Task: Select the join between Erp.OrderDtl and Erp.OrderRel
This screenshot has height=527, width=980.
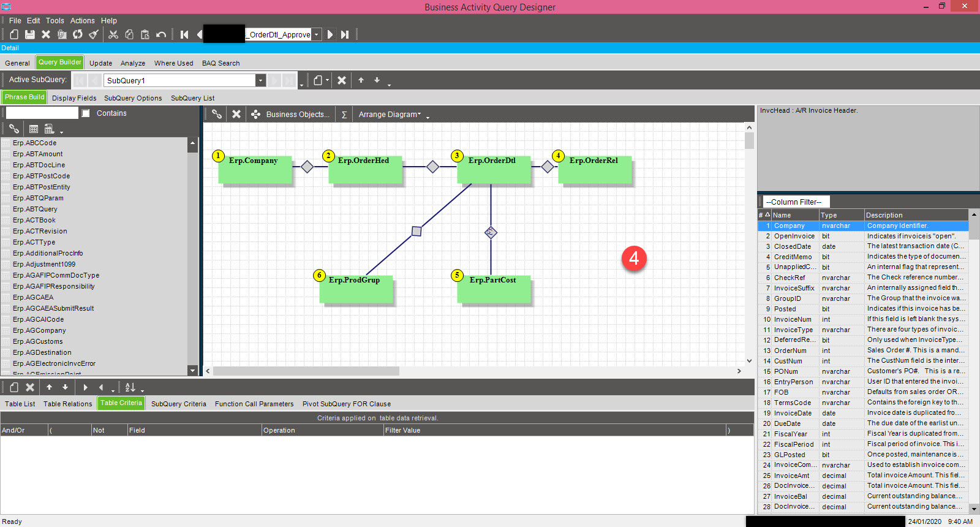Action: 548,167
